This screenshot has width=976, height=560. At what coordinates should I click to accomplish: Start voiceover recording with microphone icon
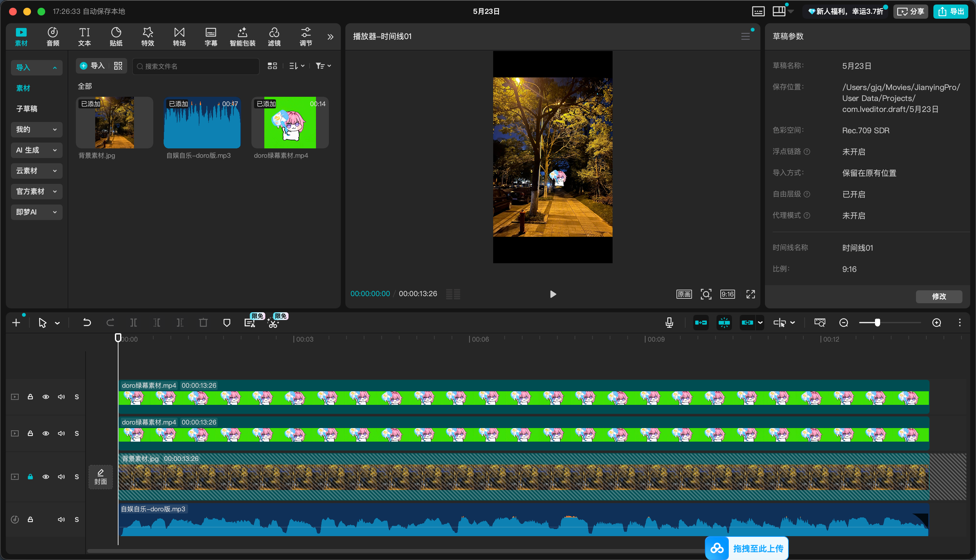pyautogui.click(x=669, y=323)
